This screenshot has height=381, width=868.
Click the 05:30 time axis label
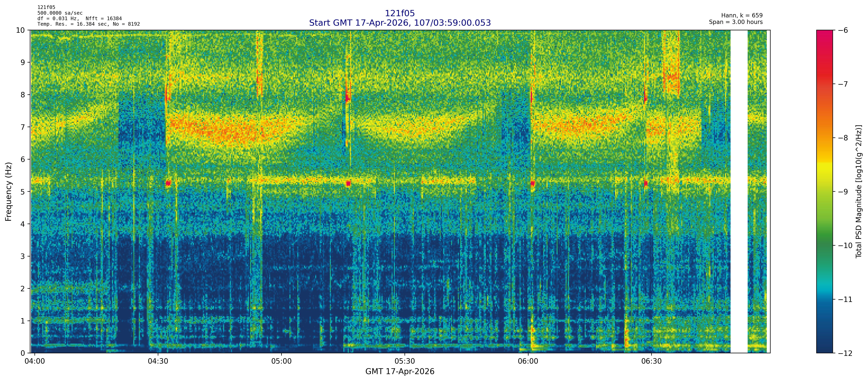point(405,362)
